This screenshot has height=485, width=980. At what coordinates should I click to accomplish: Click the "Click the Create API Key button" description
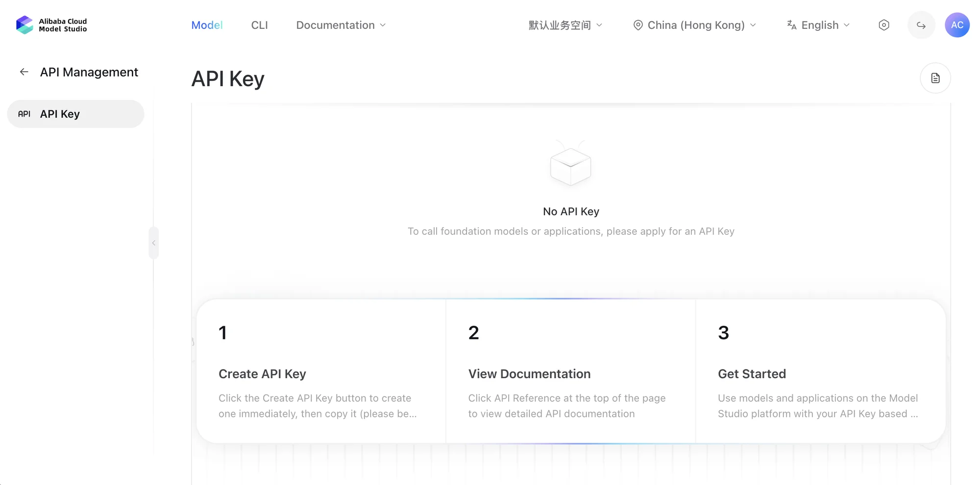pyautogui.click(x=318, y=406)
